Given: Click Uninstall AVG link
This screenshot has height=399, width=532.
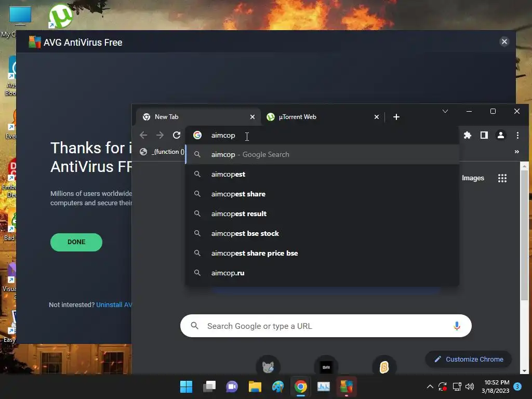Looking at the screenshot, I should (x=114, y=304).
